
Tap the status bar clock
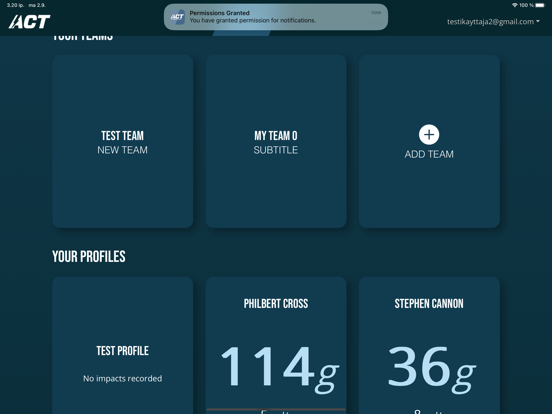click(15, 5)
